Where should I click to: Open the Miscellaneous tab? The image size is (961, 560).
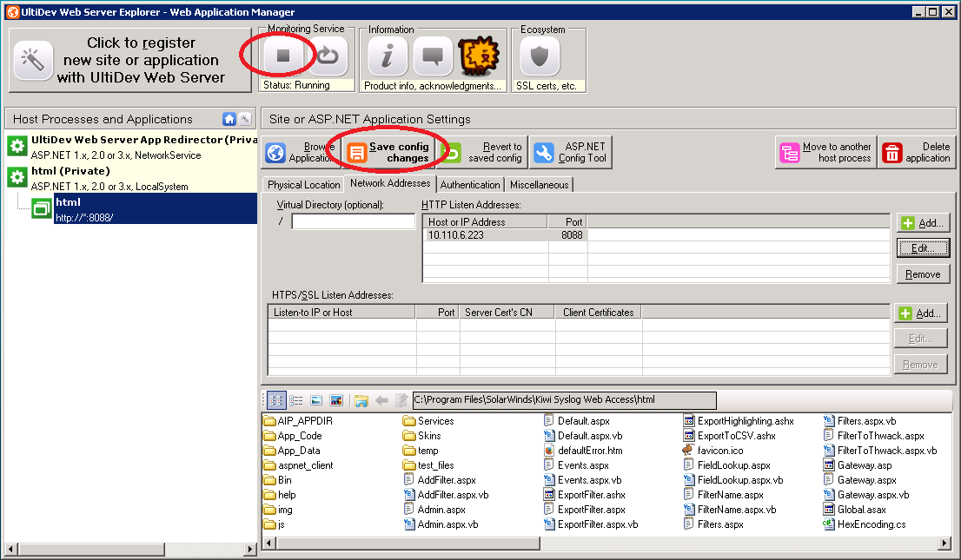click(x=540, y=184)
